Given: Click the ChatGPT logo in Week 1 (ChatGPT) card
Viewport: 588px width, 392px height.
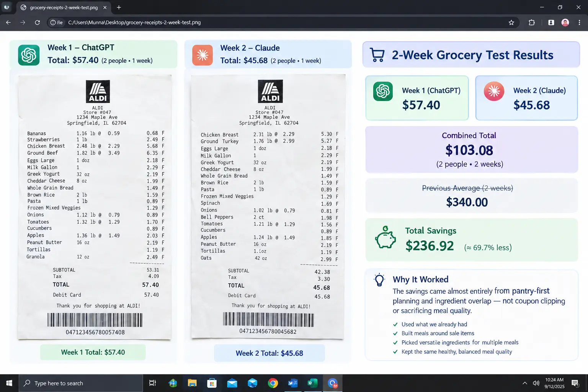Looking at the screenshot, I should pos(383,91).
